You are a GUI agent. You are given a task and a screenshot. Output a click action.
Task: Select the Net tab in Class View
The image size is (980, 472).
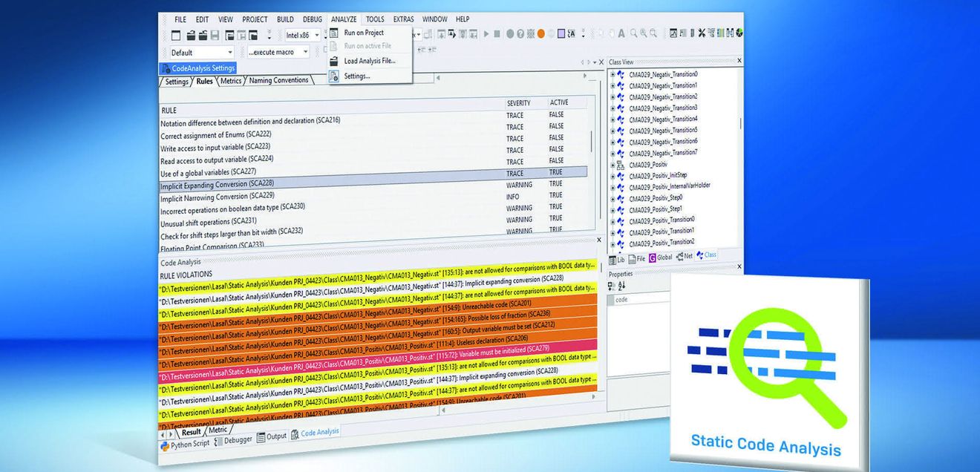[x=685, y=256]
